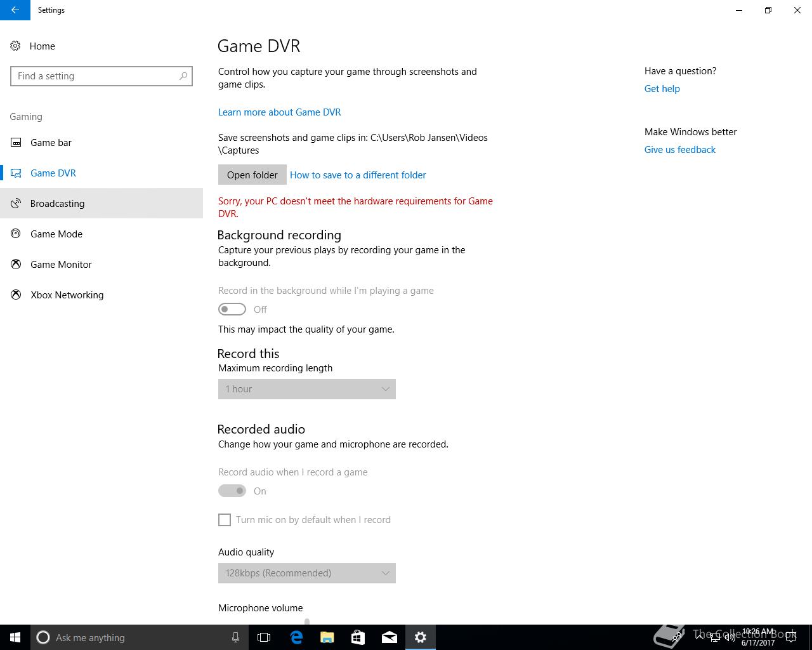Image resolution: width=812 pixels, height=650 pixels.
Task: Select the Game Monitor Xbox icon
Action: click(x=16, y=264)
